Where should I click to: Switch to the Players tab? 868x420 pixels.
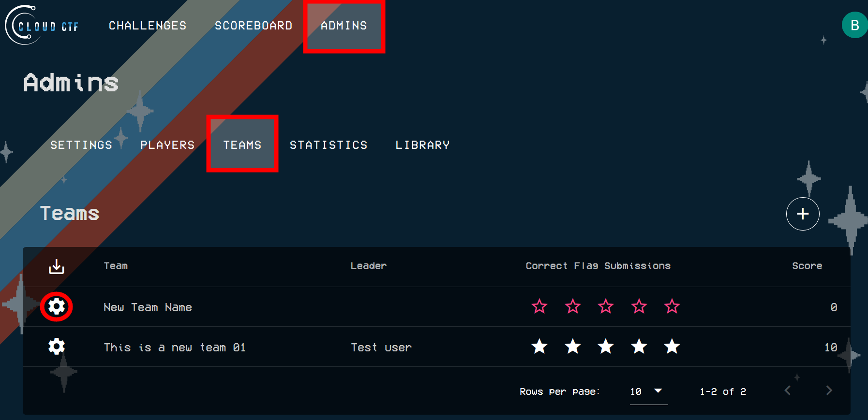[x=167, y=145]
